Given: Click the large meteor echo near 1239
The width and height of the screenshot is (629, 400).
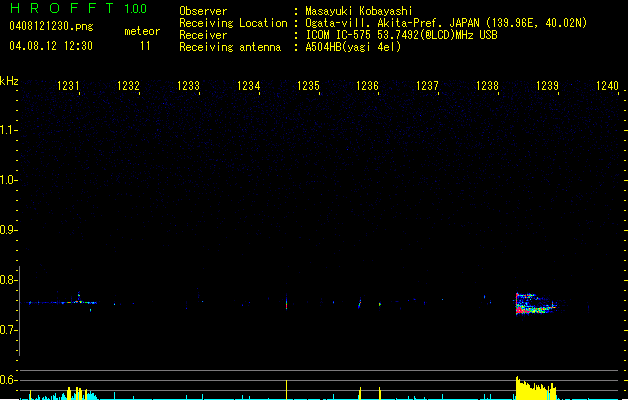Looking at the screenshot, I should [536, 304].
